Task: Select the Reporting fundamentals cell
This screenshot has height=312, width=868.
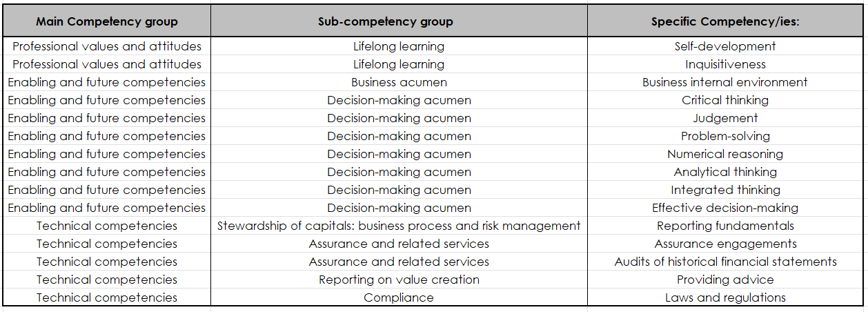Action: pyautogui.click(x=725, y=226)
